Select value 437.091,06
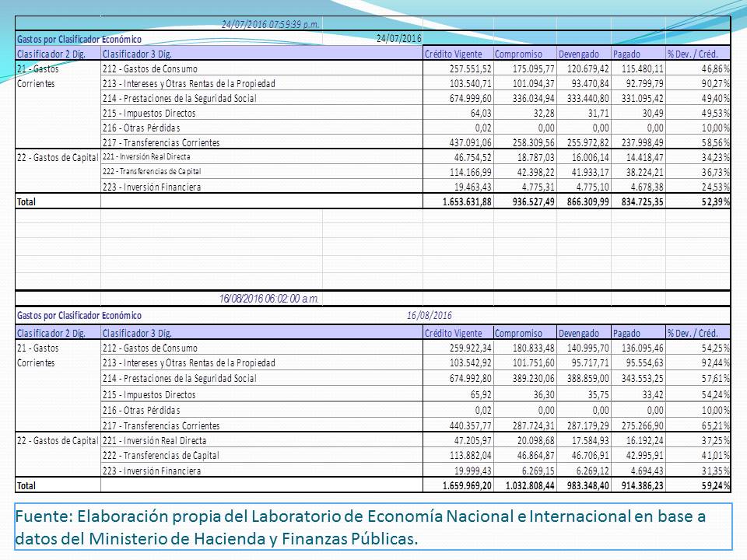 click(x=470, y=142)
